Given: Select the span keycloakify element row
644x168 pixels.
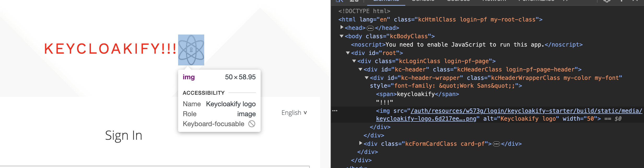Looking at the screenshot, I should 417,94.
